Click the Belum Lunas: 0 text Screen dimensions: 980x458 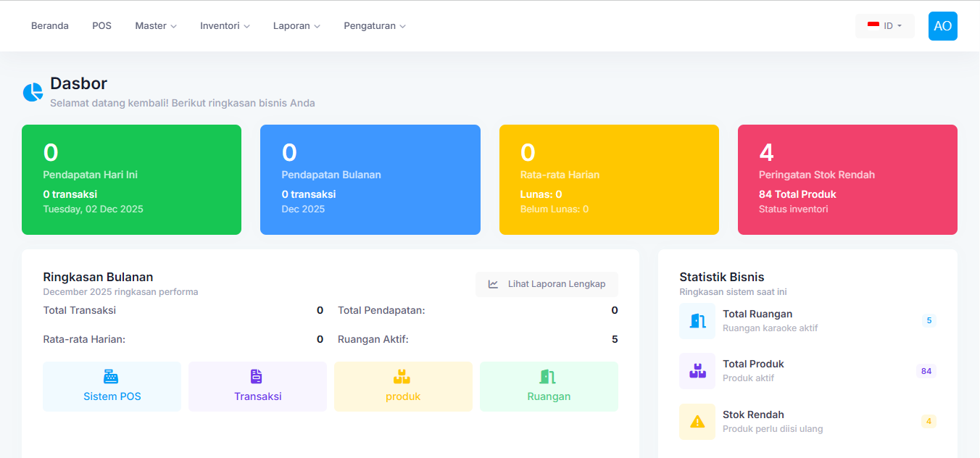pyautogui.click(x=555, y=209)
